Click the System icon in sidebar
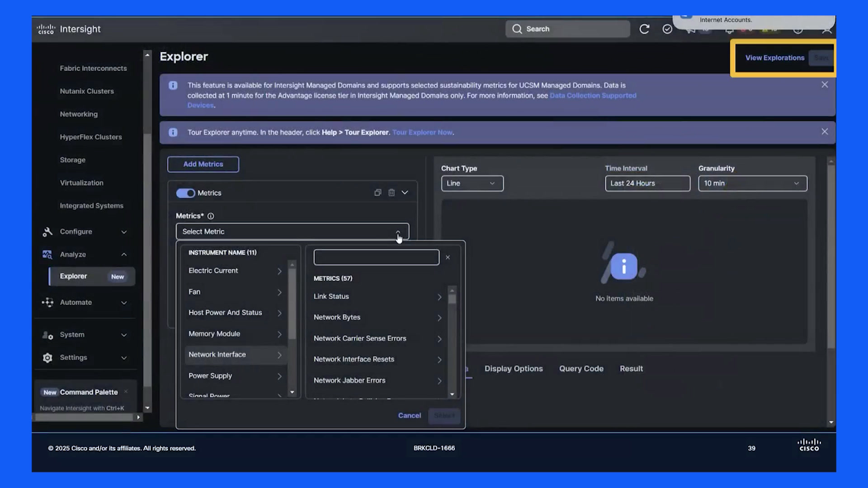 pos(47,335)
